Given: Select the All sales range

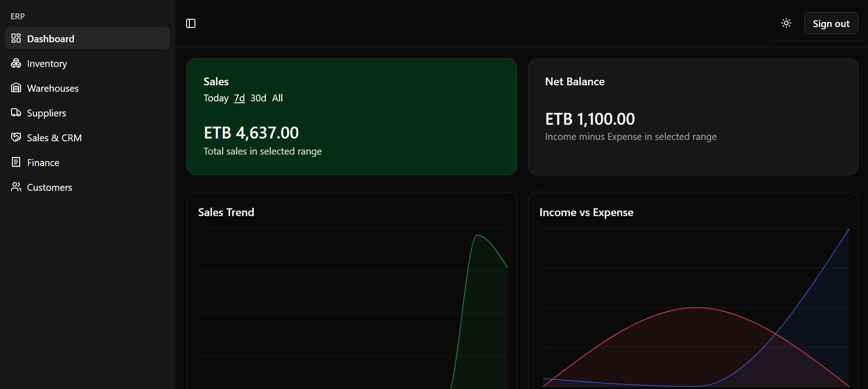Looking at the screenshot, I should [x=277, y=98].
